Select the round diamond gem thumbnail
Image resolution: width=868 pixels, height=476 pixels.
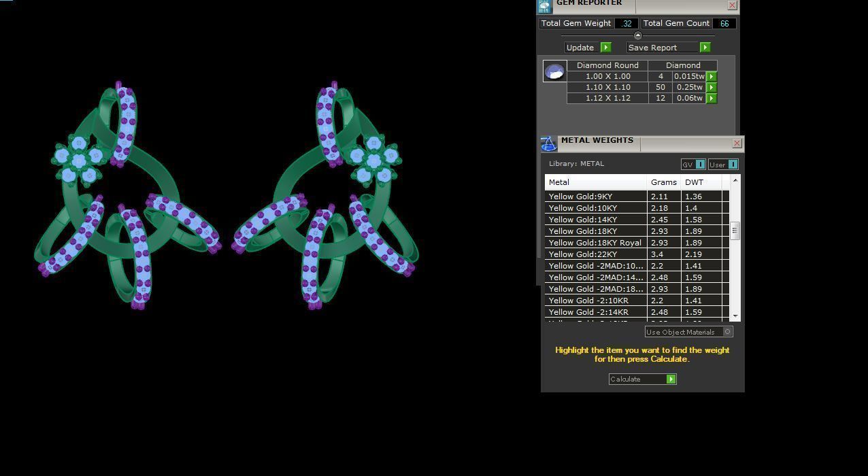tap(554, 71)
